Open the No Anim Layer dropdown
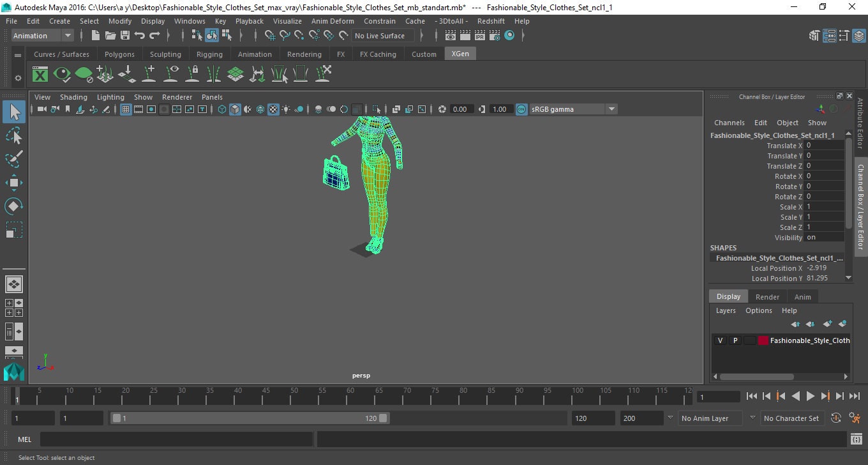Screen dimensions: 868x465 coord(710,418)
